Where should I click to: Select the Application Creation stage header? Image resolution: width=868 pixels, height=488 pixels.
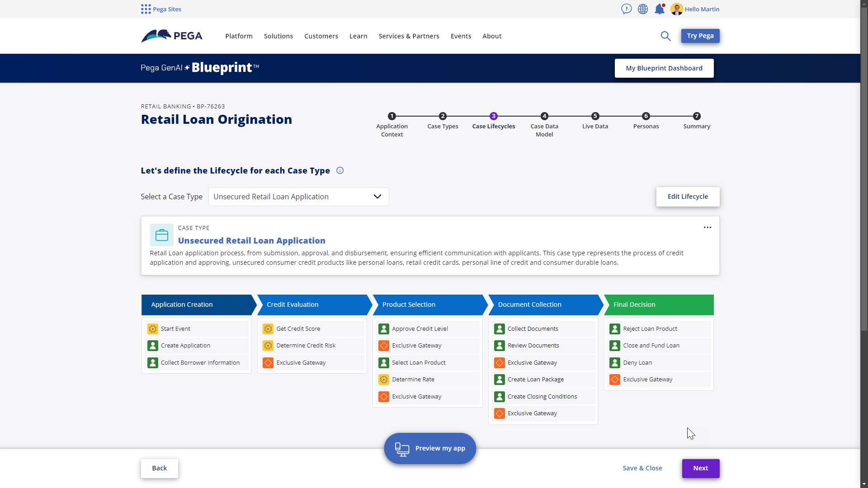(x=199, y=305)
